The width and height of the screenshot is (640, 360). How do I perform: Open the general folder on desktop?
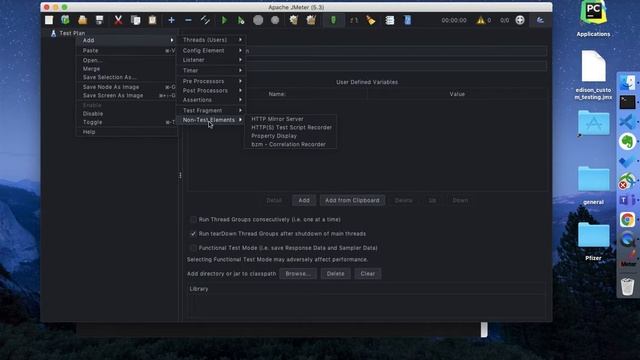[x=593, y=185]
